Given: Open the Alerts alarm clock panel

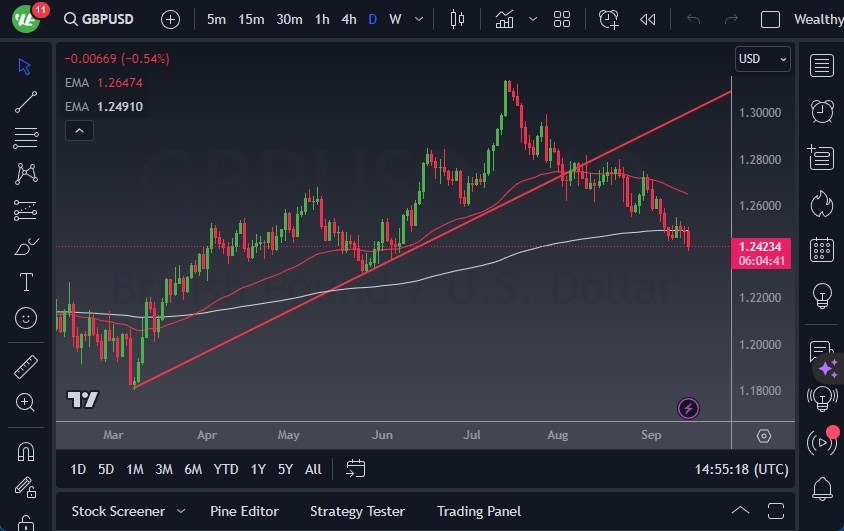Looking at the screenshot, I should [x=822, y=111].
